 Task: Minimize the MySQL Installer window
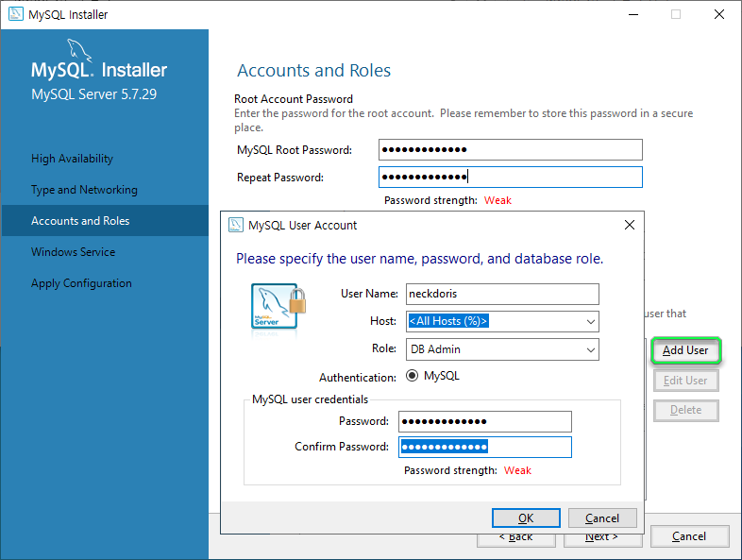(x=633, y=15)
